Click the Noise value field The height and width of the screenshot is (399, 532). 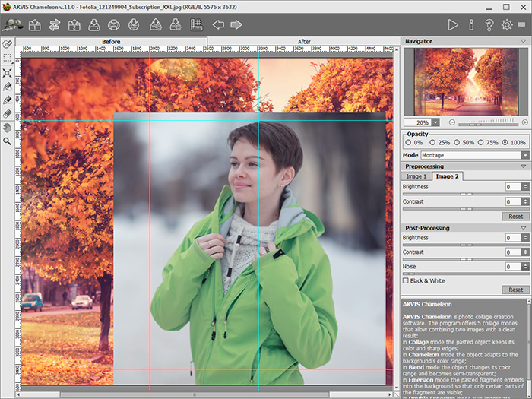513,267
